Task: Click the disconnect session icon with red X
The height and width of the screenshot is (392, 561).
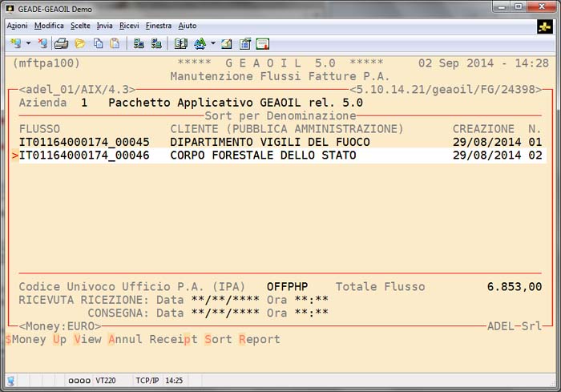Action: [42, 43]
